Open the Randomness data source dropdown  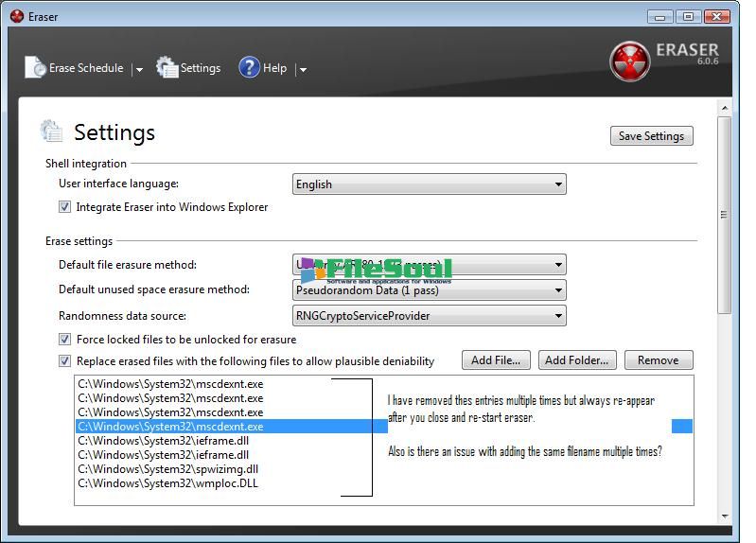558,316
